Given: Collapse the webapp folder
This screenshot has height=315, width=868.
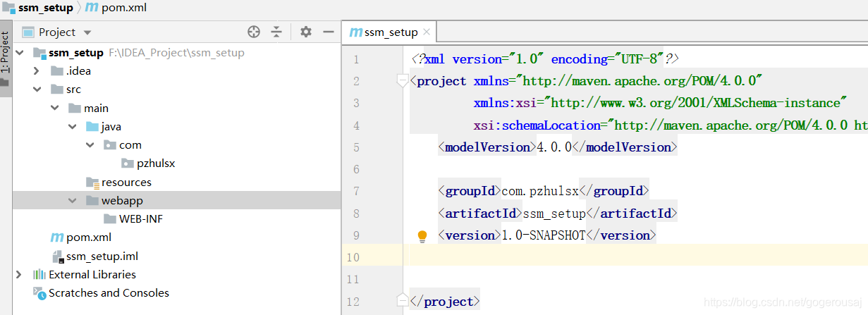Looking at the screenshot, I should click(72, 201).
